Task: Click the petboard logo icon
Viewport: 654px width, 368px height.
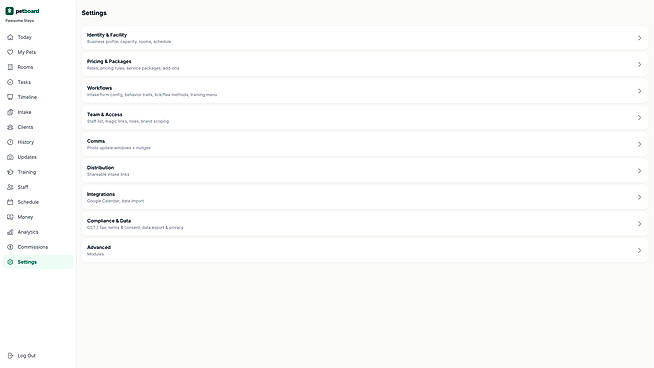Action: click(x=9, y=11)
